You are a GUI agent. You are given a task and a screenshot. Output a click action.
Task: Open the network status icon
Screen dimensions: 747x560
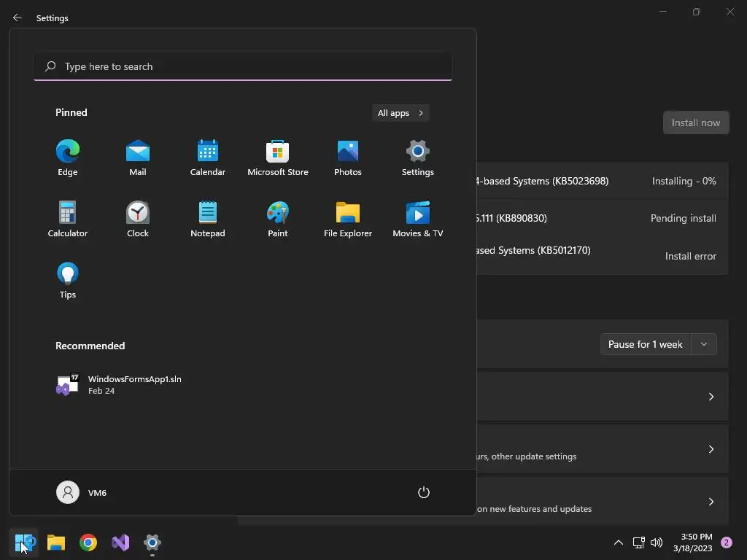(639, 542)
